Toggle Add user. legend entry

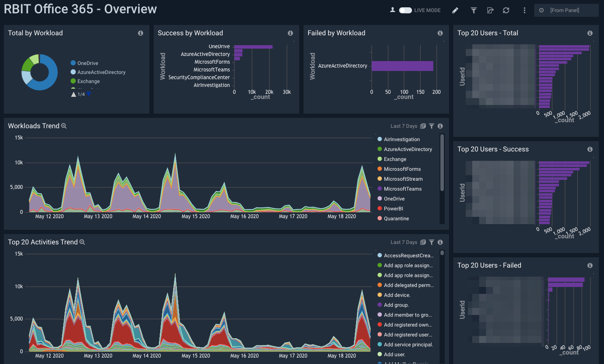(x=391, y=355)
